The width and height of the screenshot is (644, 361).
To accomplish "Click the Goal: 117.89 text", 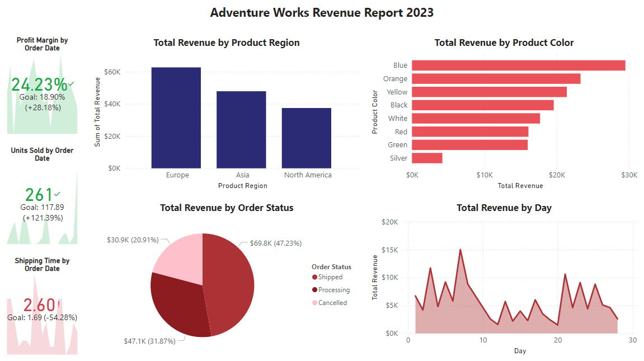I will tap(42, 208).
